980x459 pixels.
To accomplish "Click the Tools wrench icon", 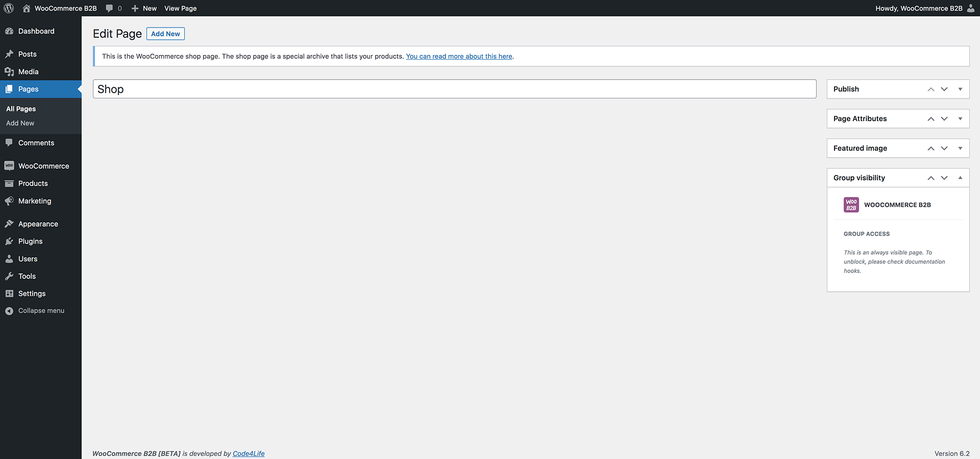I will tap(9, 276).
